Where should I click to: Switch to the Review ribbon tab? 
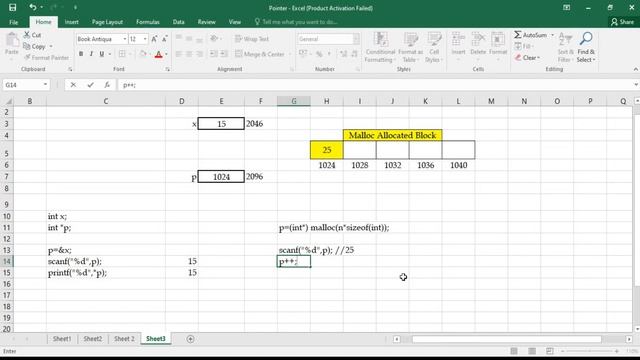(x=207, y=22)
